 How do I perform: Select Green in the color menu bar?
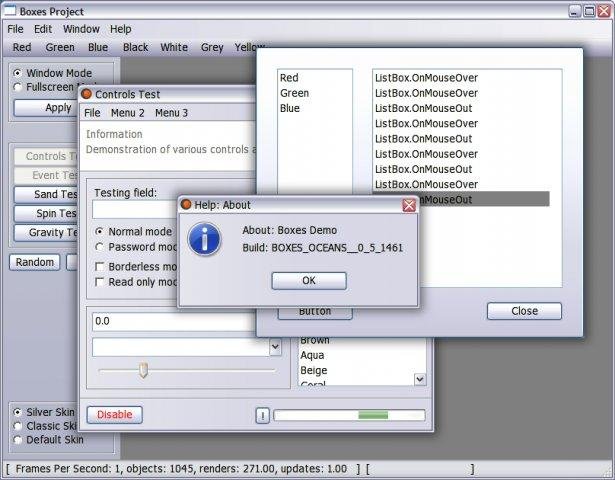tap(60, 47)
